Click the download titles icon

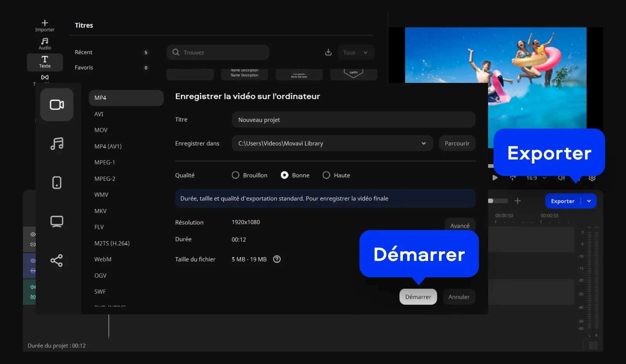[328, 52]
